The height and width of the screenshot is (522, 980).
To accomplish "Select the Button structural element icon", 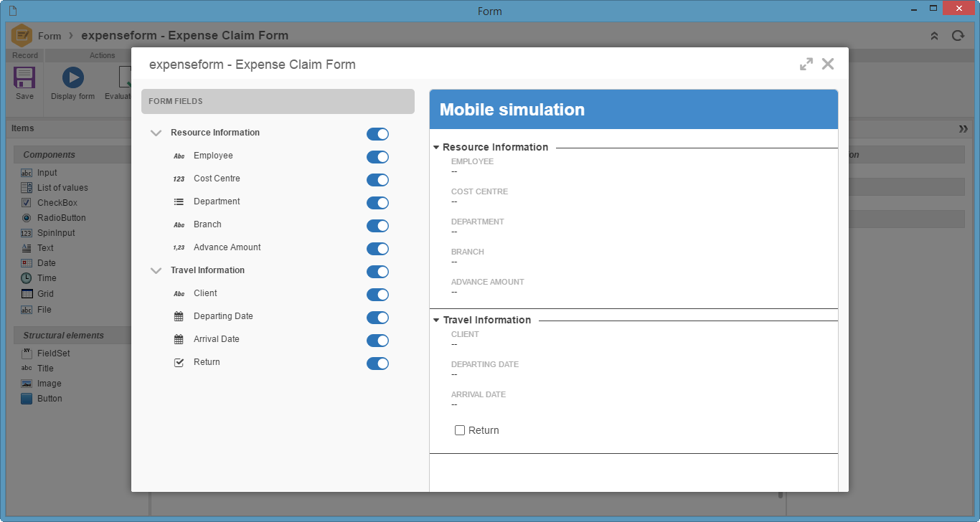I will (x=27, y=399).
